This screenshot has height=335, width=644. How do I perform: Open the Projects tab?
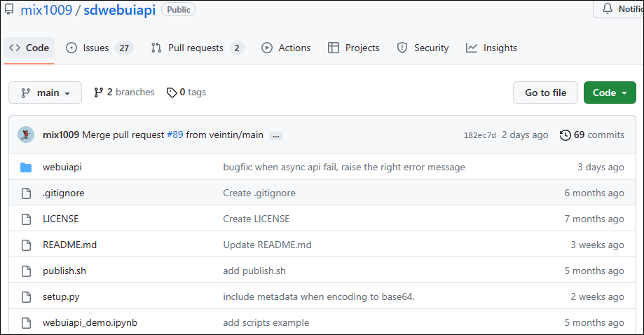pos(354,48)
